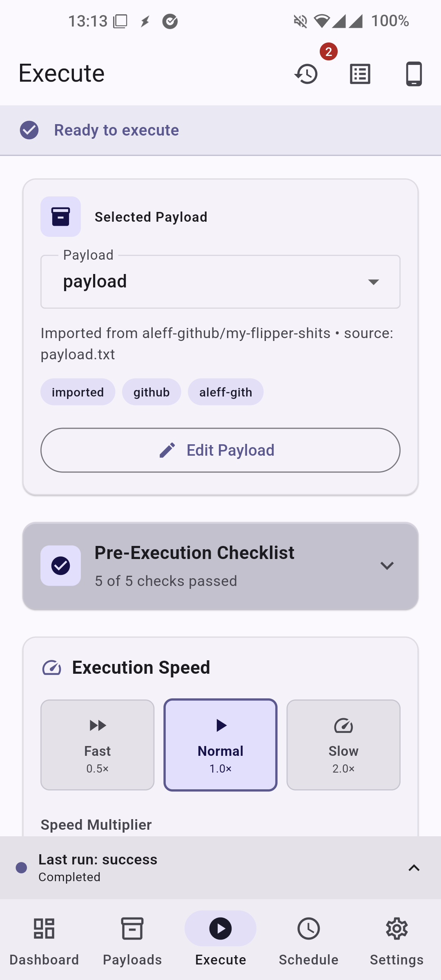The height and width of the screenshot is (980, 441).
Task: Tap the Selected Payload archive icon
Action: coord(60,216)
